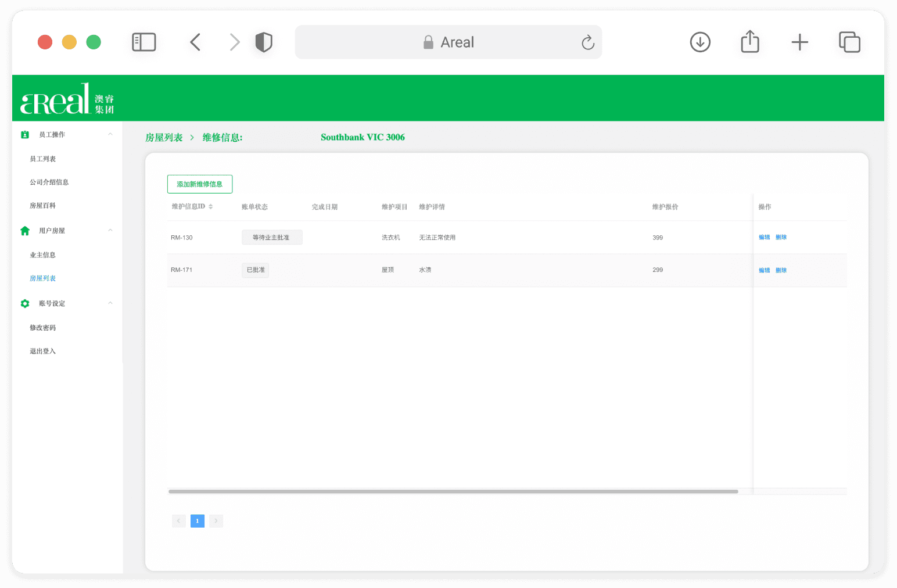The image size is (897, 588).
Task: Go back with the browser back arrow
Action: pos(195,42)
